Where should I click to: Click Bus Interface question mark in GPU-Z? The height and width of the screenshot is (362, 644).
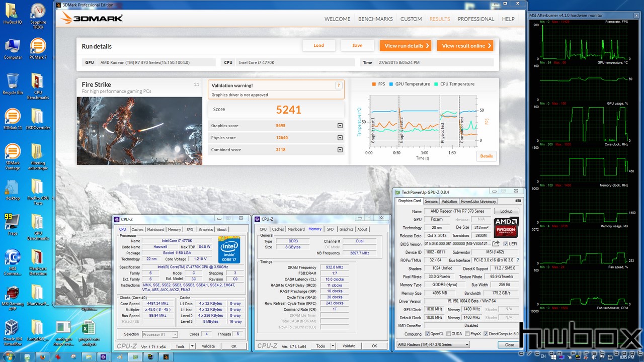[x=518, y=260]
